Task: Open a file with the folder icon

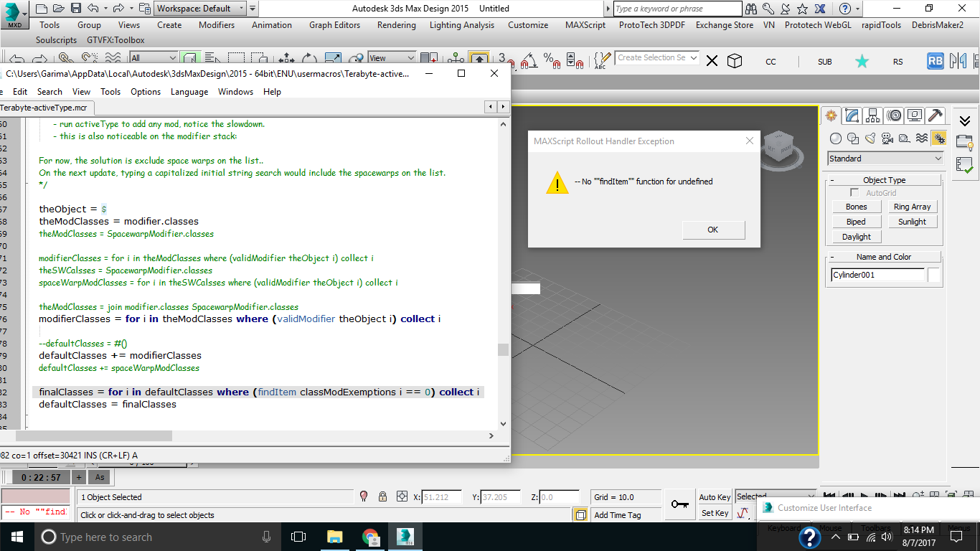Action: (59, 9)
